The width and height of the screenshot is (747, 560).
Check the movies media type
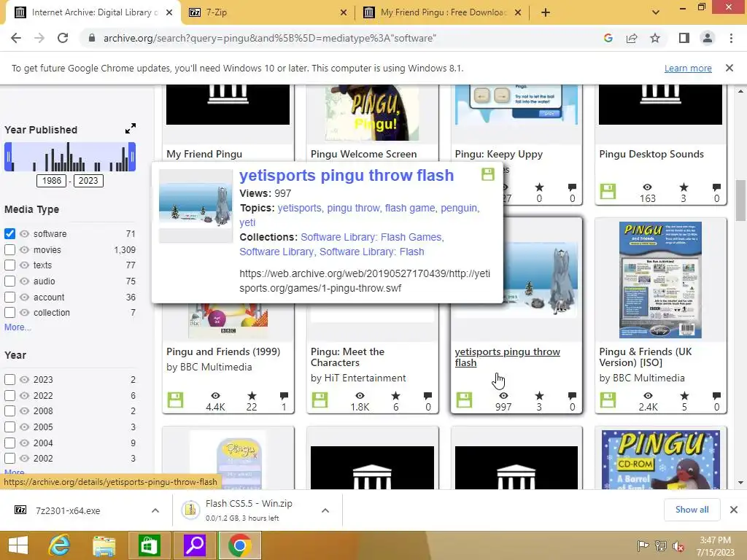[9, 249]
